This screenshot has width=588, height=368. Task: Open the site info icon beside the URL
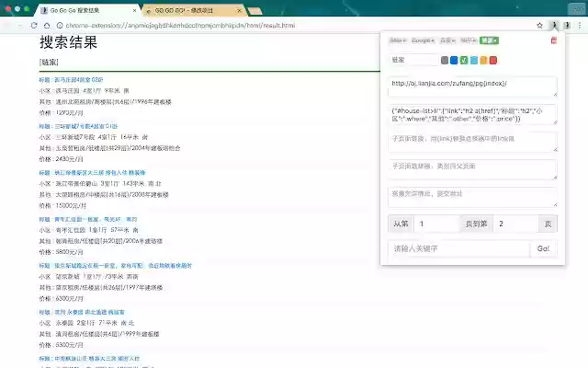tap(59, 26)
